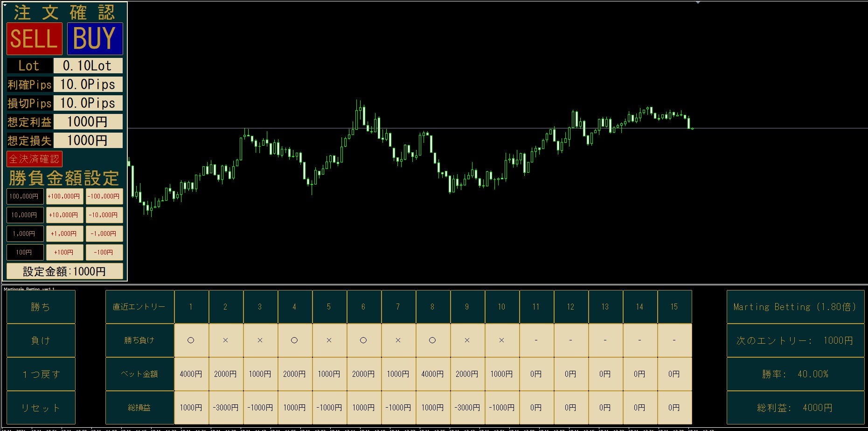This screenshot has width=868, height=431.
Task: Click the BUY order button
Action: [x=94, y=38]
